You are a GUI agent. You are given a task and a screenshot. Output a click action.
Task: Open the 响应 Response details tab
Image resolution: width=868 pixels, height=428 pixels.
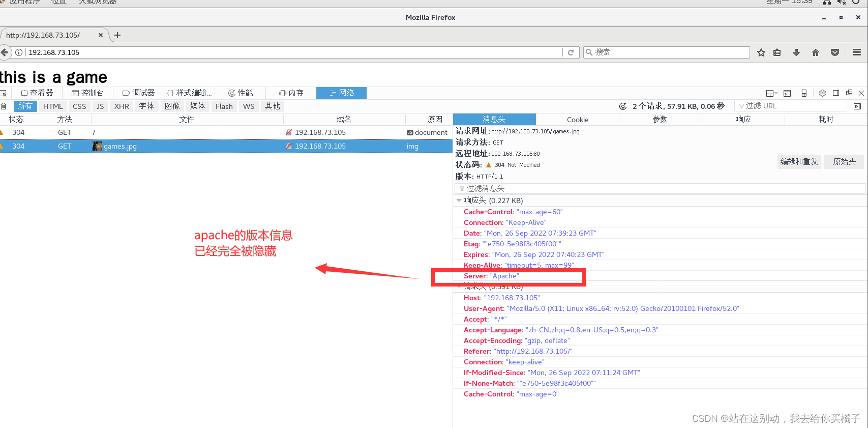(x=743, y=119)
